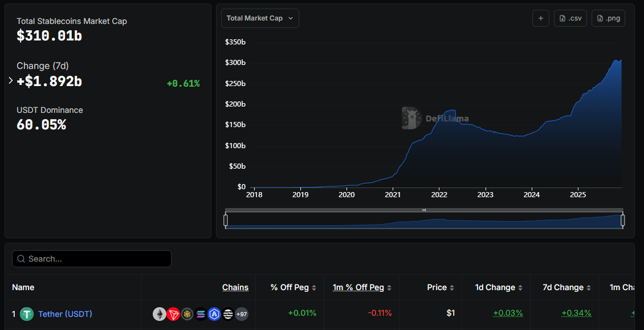
Task: Download chart data as .csv
Action: point(570,18)
